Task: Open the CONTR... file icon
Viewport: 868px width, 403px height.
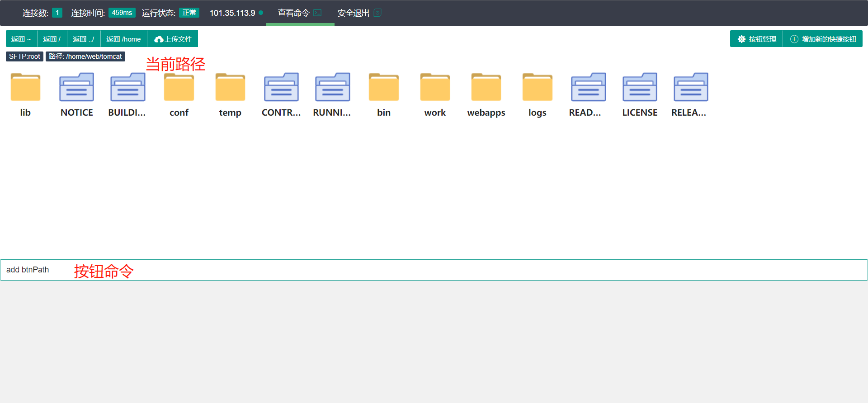Action: click(281, 87)
